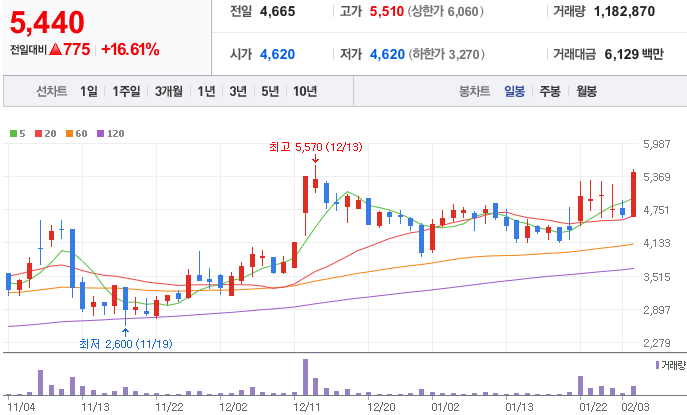This screenshot has height=415, width=687.
Task: Click the 하한가 3,270 text
Action: 446,54
